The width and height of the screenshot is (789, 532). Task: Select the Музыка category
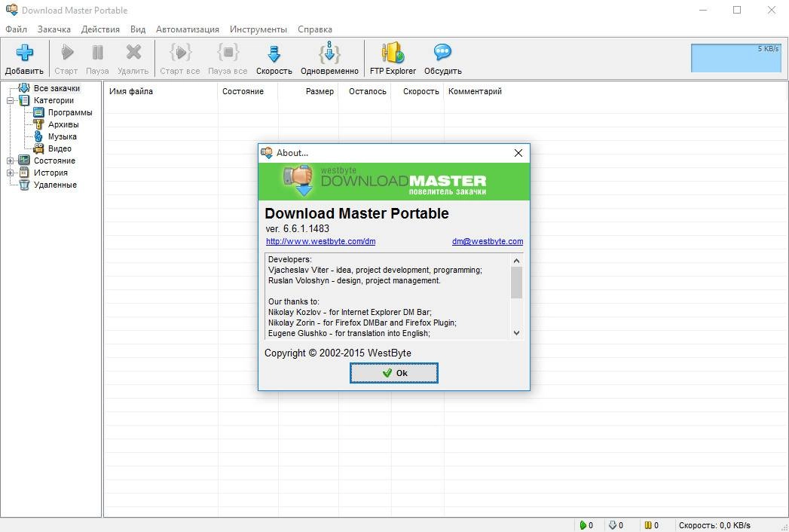63,136
